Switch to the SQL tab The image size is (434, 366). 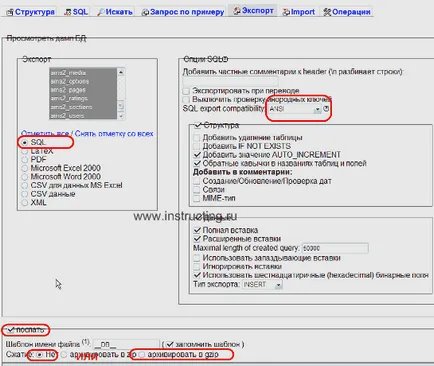(x=76, y=12)
